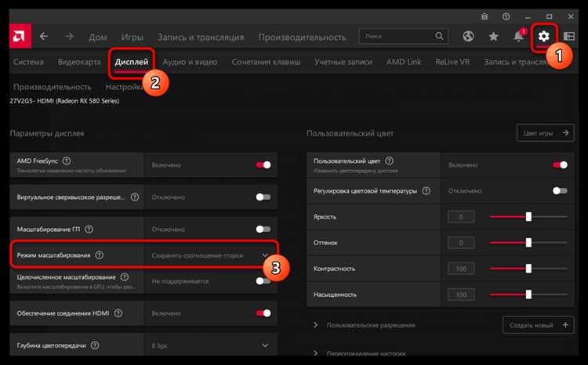Show custom color help icon
This screenshot has height=365, width=588.
point(389,161)
